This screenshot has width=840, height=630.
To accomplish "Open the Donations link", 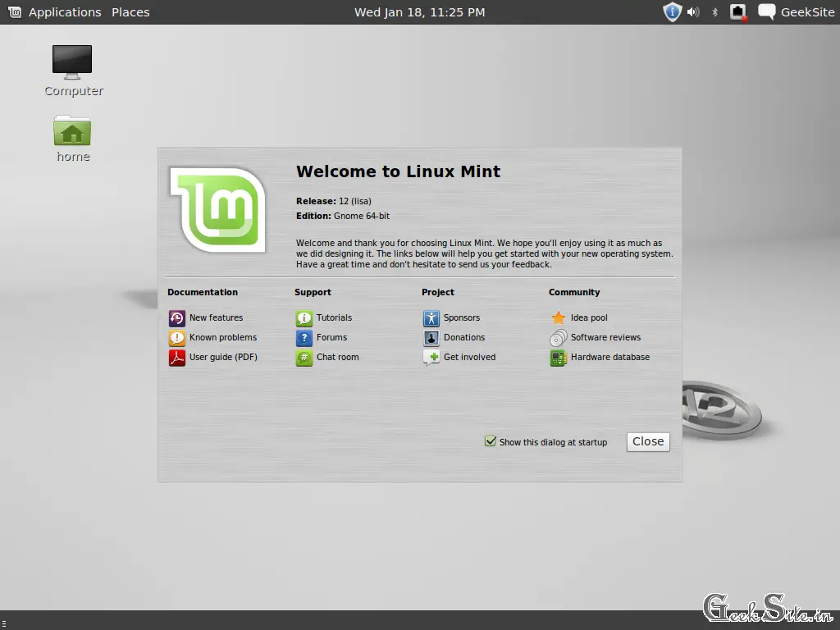I will (464, 337).
